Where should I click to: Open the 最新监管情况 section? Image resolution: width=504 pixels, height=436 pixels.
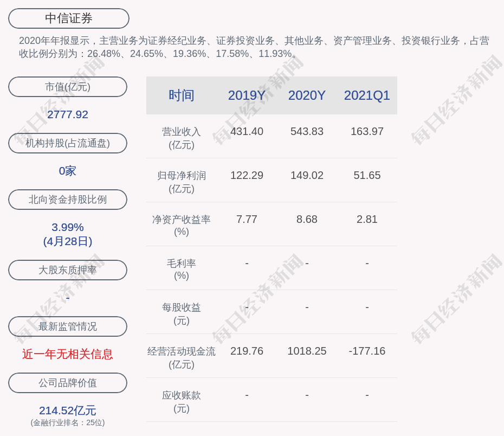point(68,326)
